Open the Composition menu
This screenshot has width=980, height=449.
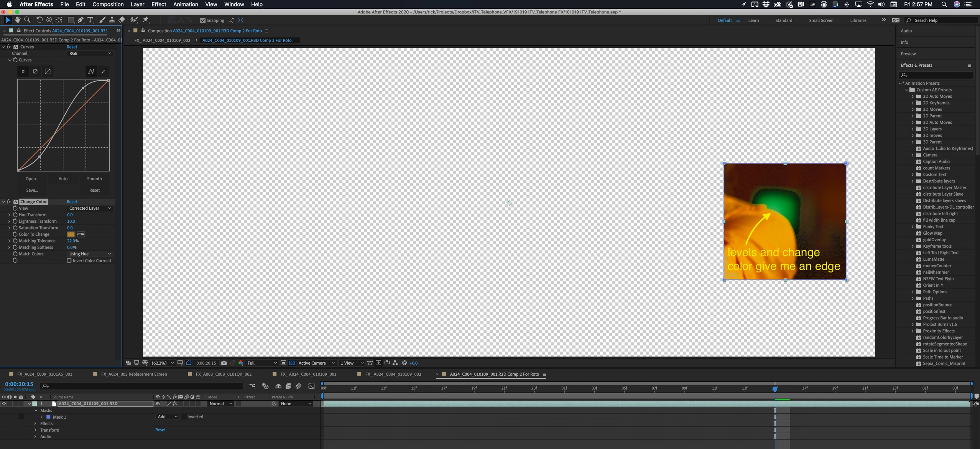pos(108,4)
